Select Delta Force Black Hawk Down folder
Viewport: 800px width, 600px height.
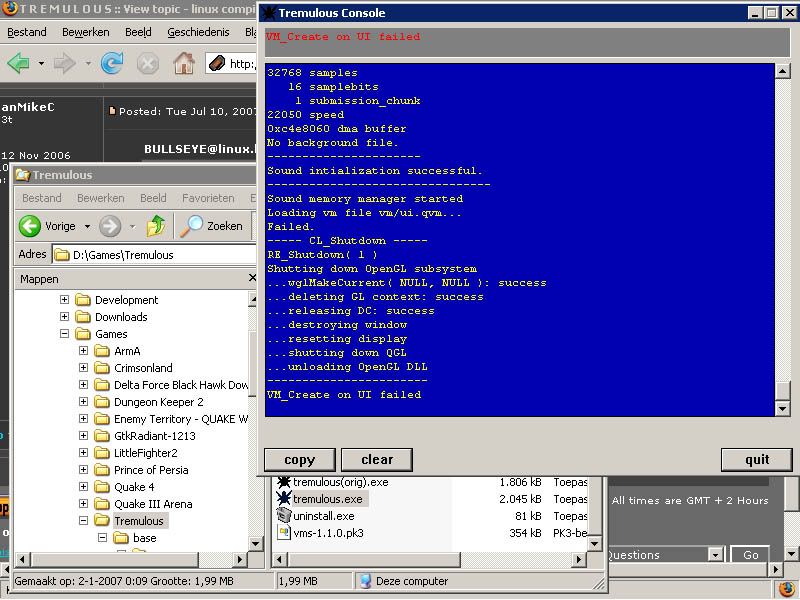click(181, 385)
